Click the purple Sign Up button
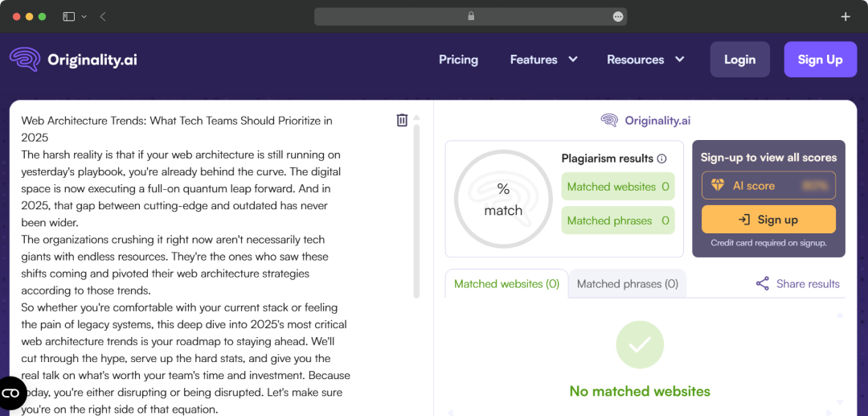Viewport: 868px width, 416px height. 821,60
